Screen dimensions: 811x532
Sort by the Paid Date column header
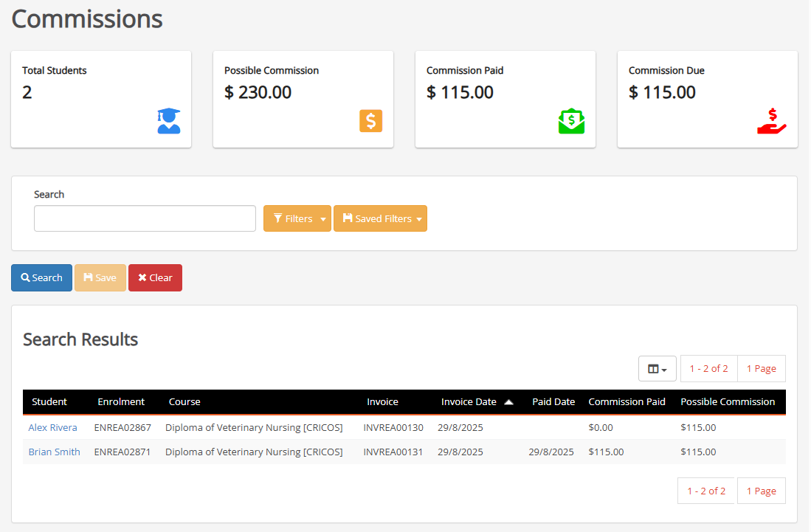(x=553, y=401)
